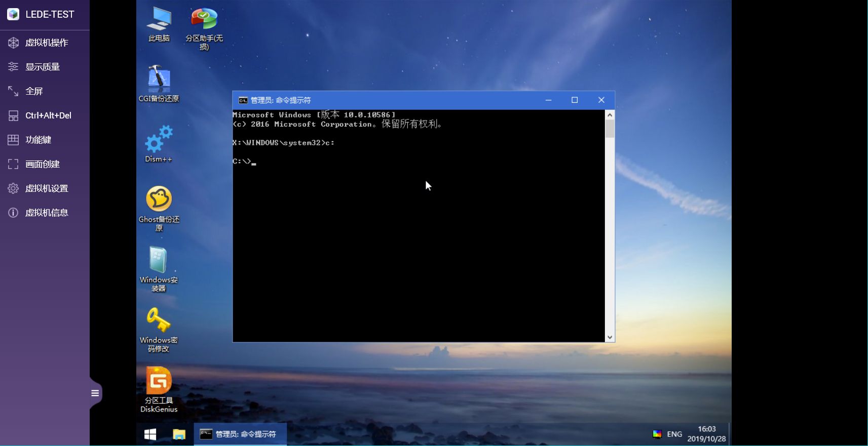The image size is (868, 446).
Task: Open 虚拟机设置 sidebar item
Action: click(45, 188)
